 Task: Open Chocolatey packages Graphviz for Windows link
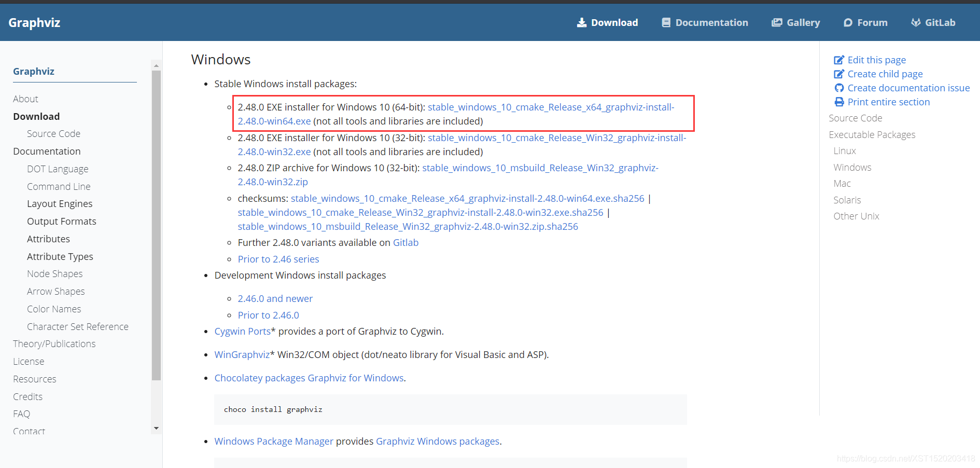309,378
